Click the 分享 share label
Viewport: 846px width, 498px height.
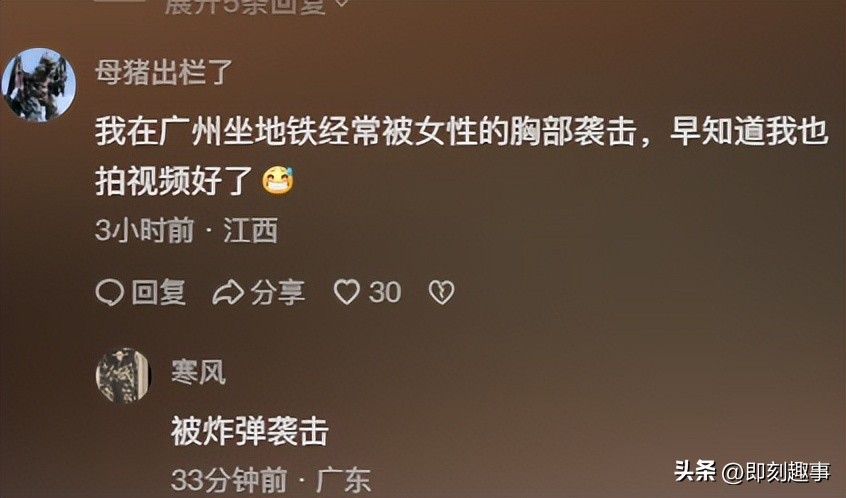[277, 293]
